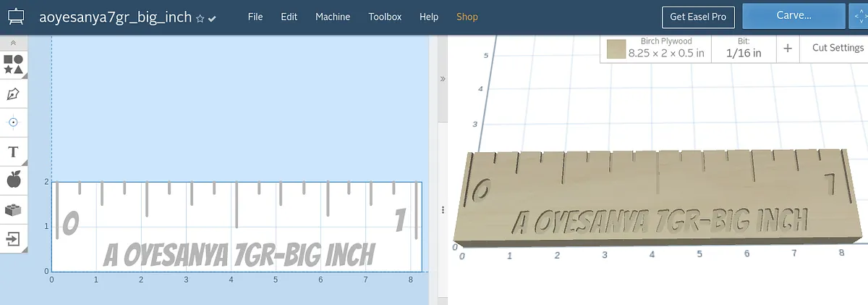
Task: Click the Easel logo icon
Action: tap(16, 17)
